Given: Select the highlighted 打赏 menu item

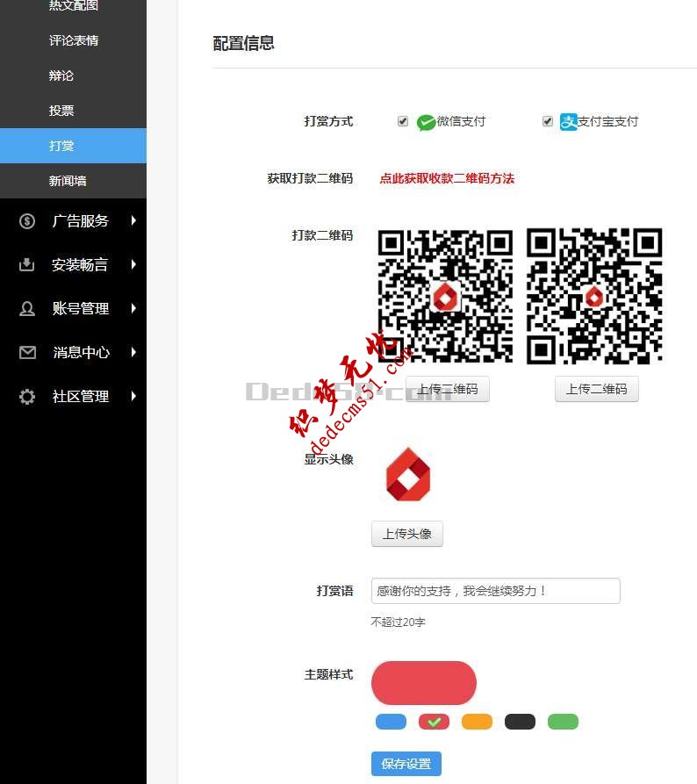Looking at the screenshot, I should (73, 146).
